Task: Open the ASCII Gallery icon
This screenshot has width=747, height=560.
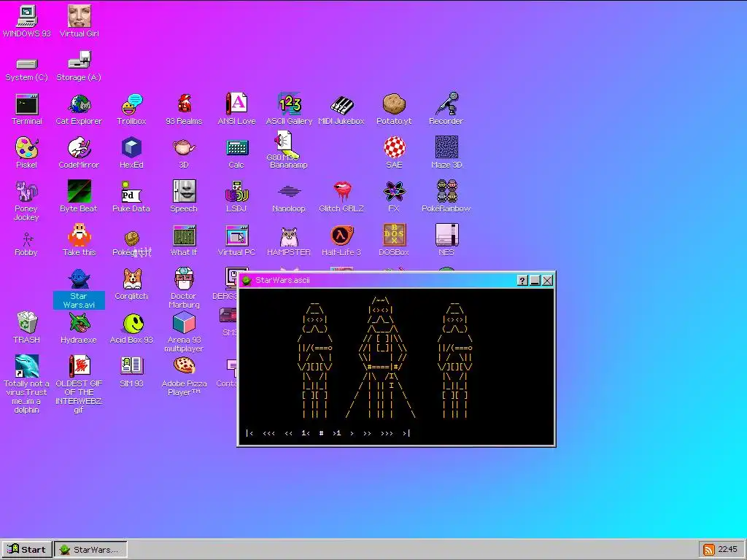Action: [x=289, y=109]
